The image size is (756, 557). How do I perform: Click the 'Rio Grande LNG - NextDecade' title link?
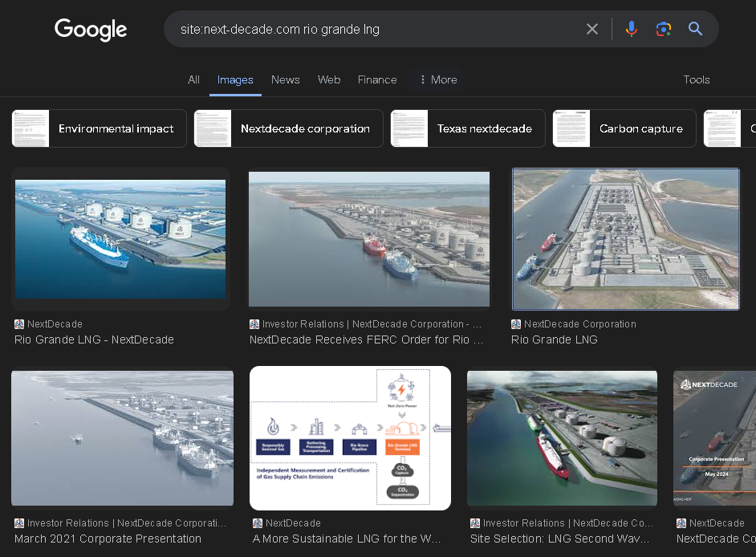coord(94,340)
